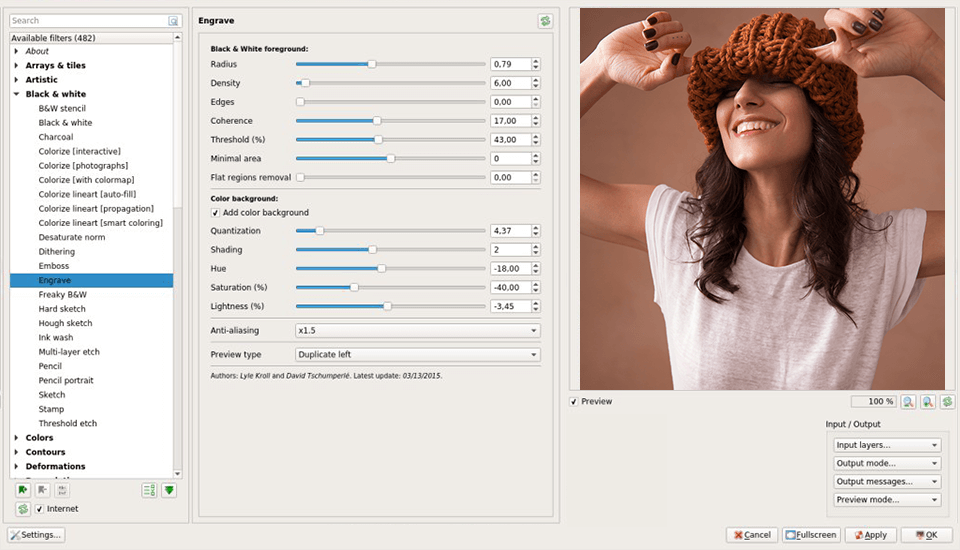This screenshot has height=550, width=960.
Task: Click the Cancel button
Action: (752, 535)
